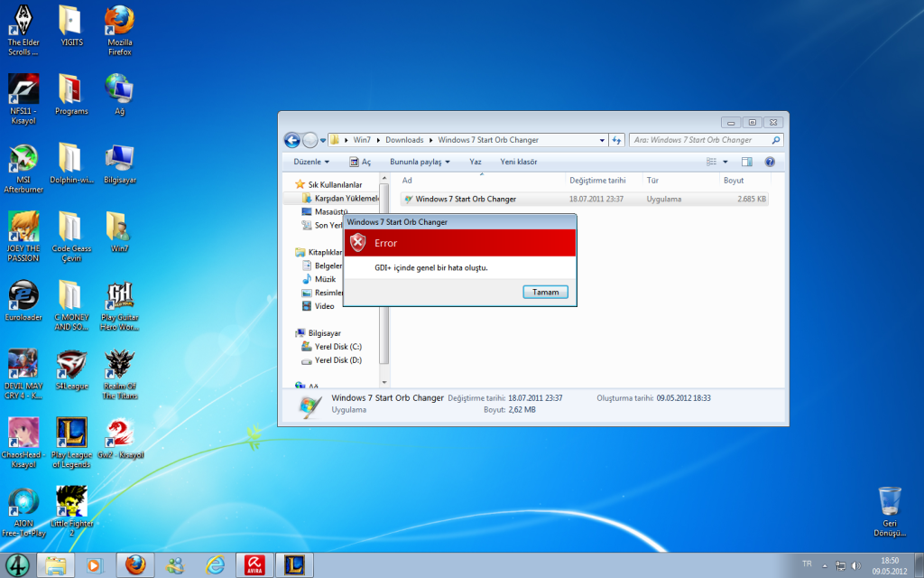Open the view options dropdown arrow

[725, 162]
